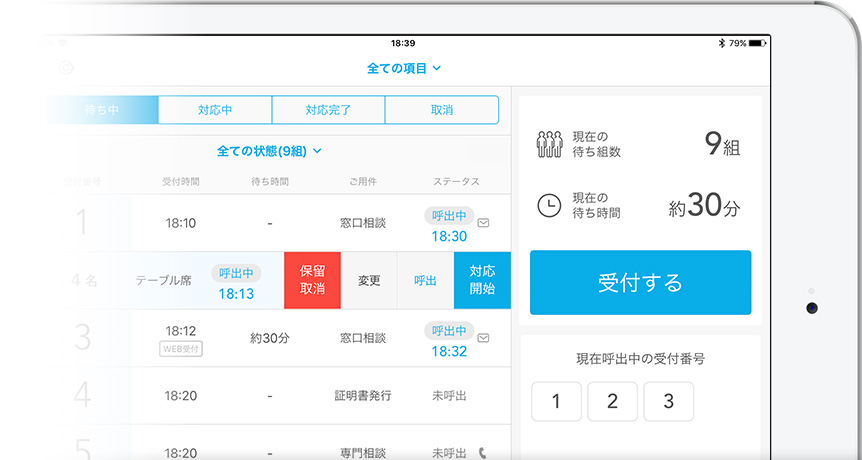
Task: Select calling number 1 box
Action: click(556, 402)
